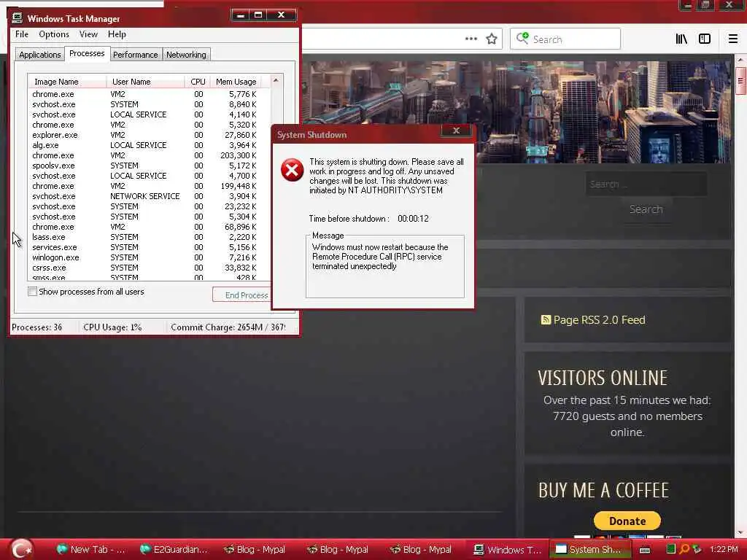The height and width of the screenshot is (560, 747).
Task: Click the Processes: 36 status bar entry
Action: [x=37, y=327]
